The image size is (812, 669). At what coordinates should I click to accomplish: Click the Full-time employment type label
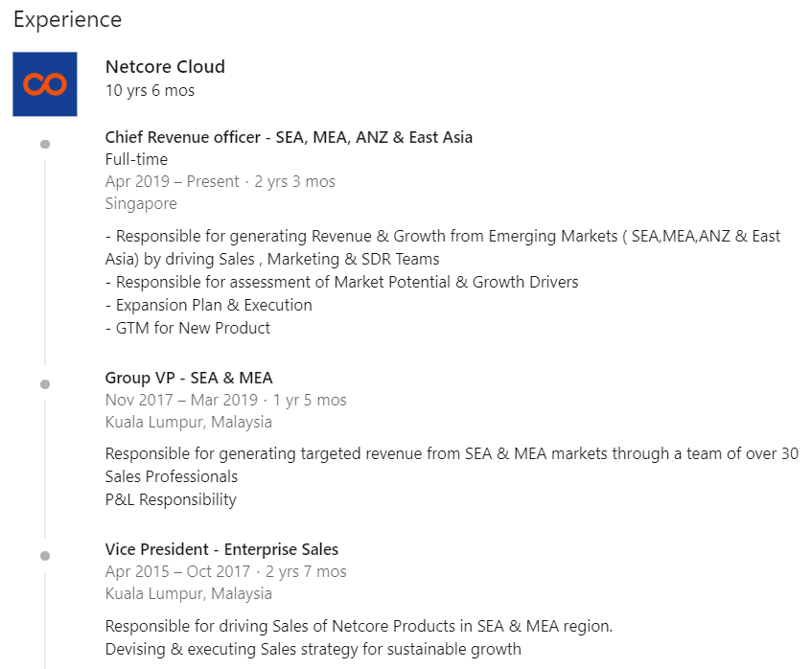136,159
